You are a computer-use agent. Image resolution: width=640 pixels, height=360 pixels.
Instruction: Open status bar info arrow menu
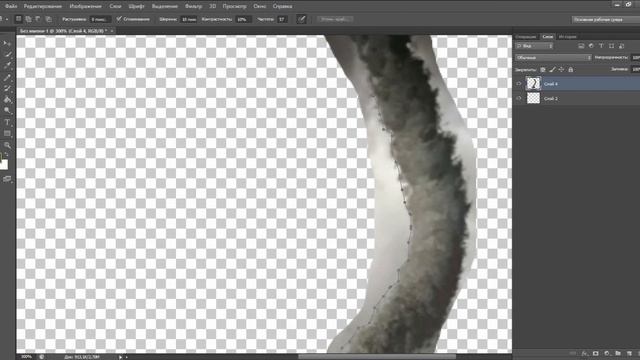(x=120, y=357)
